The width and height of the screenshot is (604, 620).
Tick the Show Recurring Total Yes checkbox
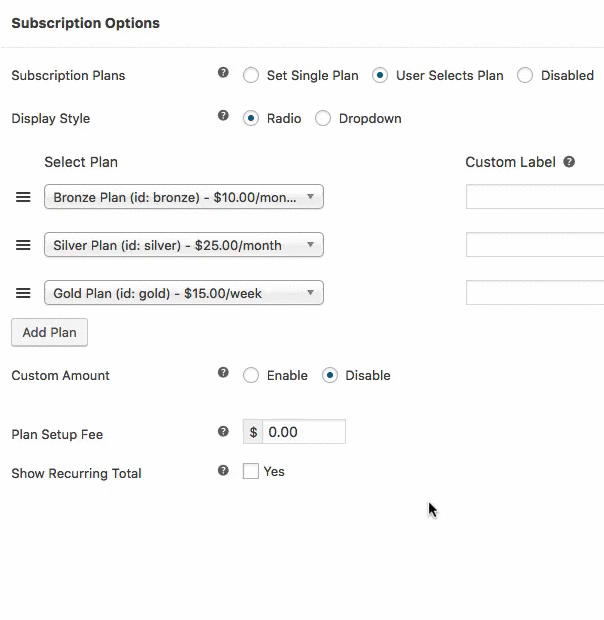point(251,471)
